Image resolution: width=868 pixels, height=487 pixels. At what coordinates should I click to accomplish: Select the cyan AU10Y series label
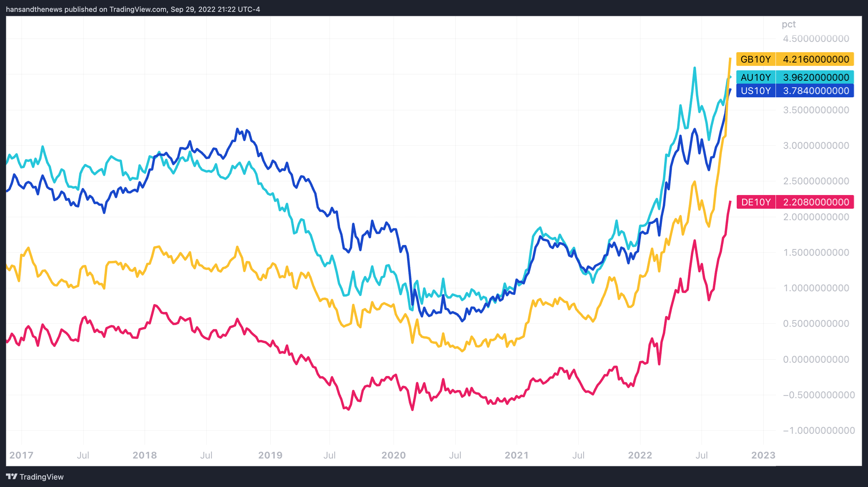[x=756, y=77]
